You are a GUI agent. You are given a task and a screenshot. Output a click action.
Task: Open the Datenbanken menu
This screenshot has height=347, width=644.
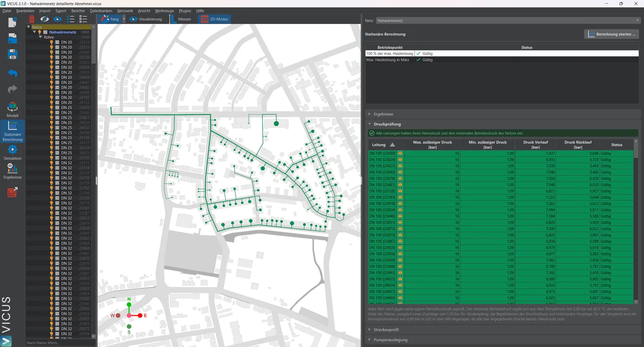tap(101, 11)
